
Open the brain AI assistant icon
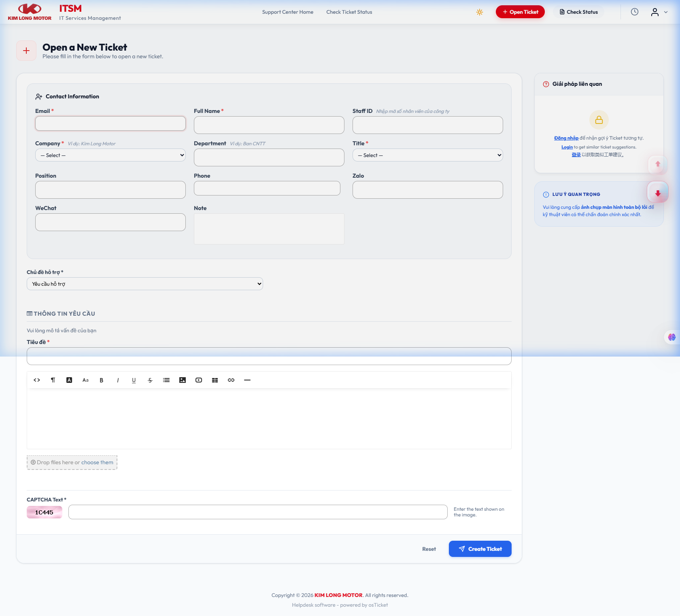point(672,337)
